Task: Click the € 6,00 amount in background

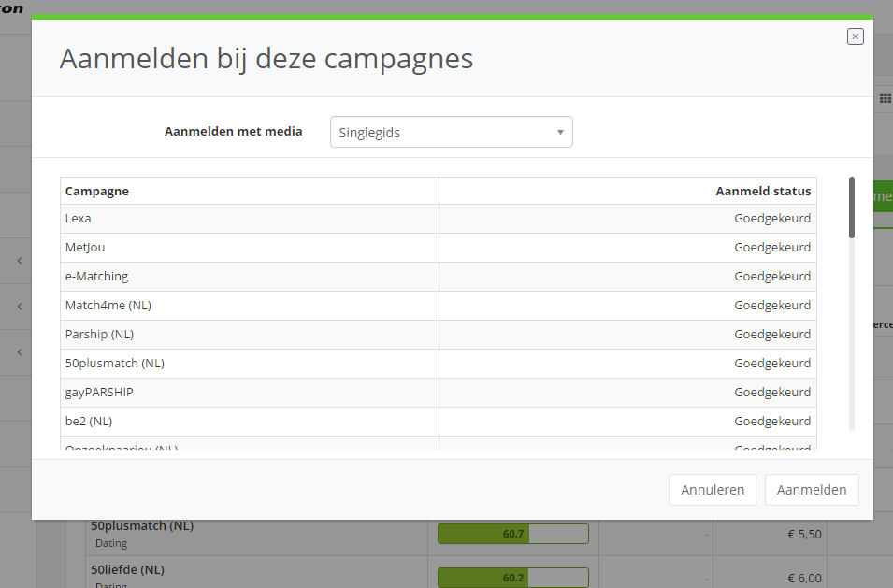Action: (804, 579)
